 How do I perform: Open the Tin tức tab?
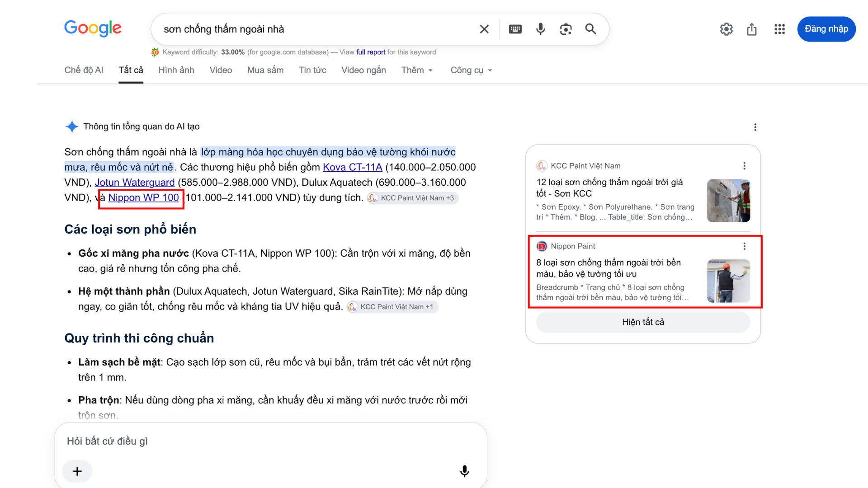pyautogui.click(x=312, y=70)
